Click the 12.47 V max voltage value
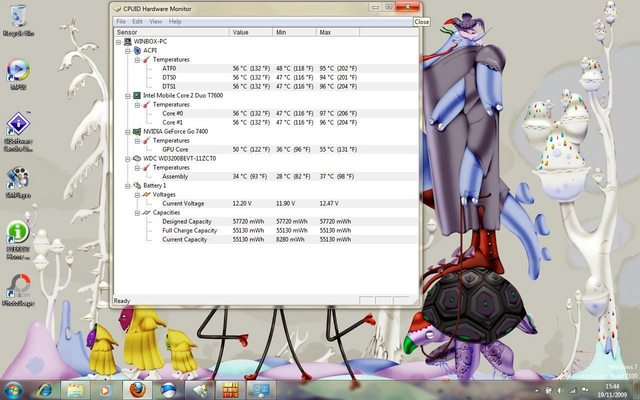Image resolution: width=640 pixels, height=400 pixels. [329, 204]
